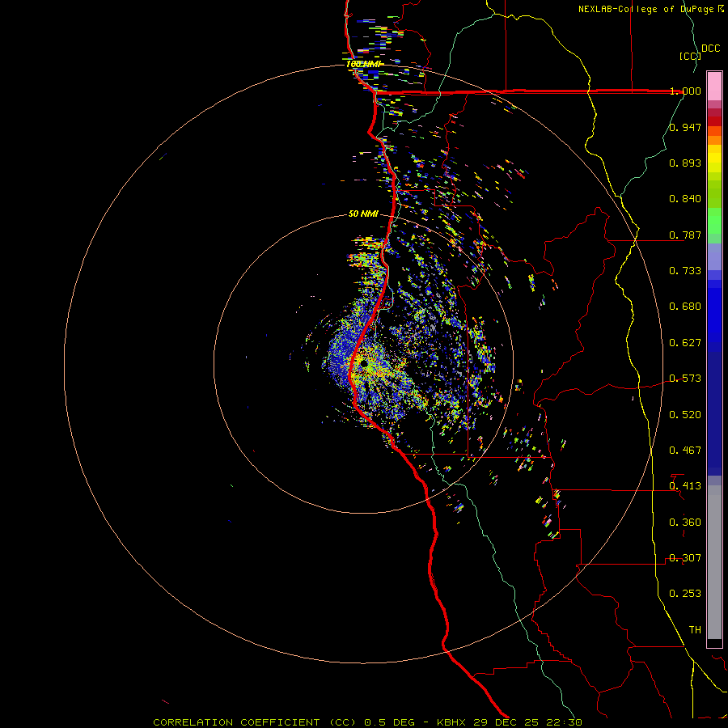The image size is (728, 728).
Task: Click the 0.627 scale value
Action: (x=685, y=343)
